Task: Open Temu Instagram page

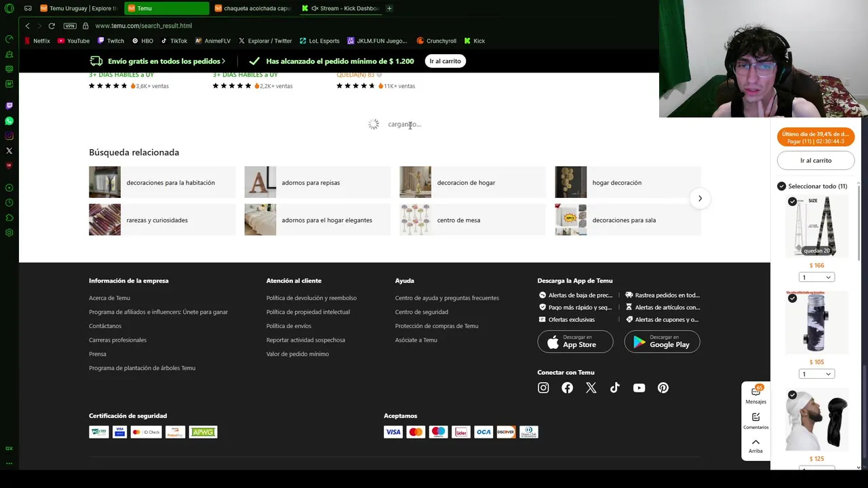Action: tap(543, 388)
